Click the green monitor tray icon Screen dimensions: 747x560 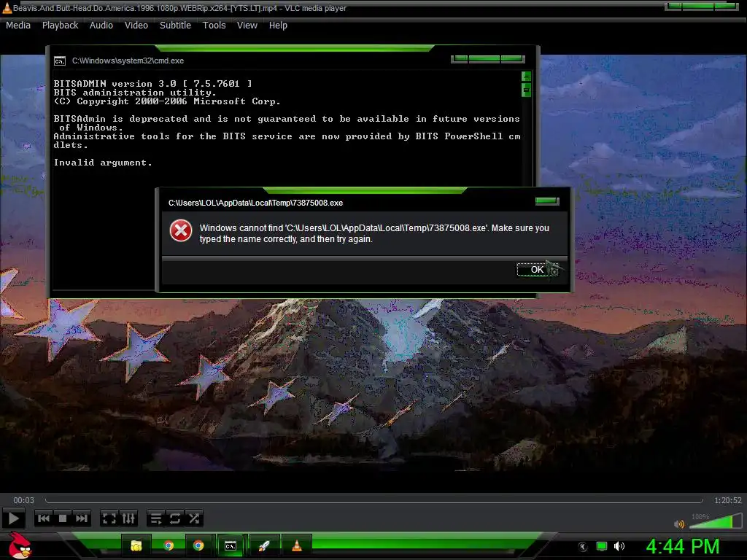(602, 546)
